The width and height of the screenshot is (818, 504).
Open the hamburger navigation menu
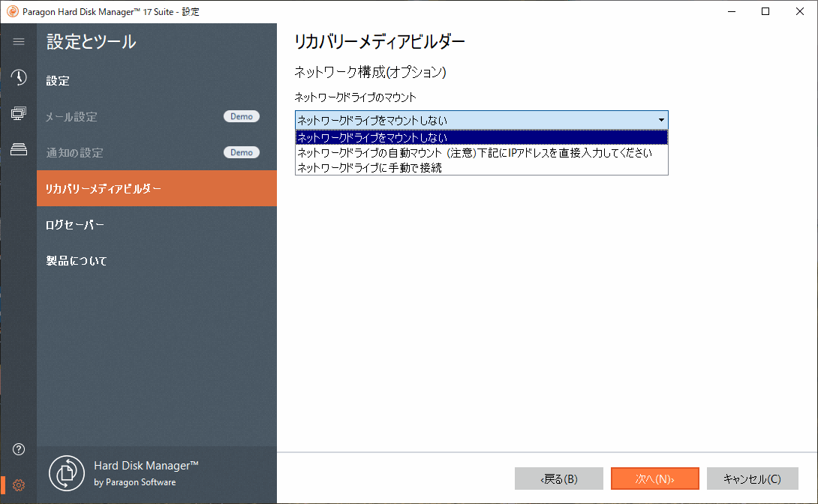[x=18, y=42]
